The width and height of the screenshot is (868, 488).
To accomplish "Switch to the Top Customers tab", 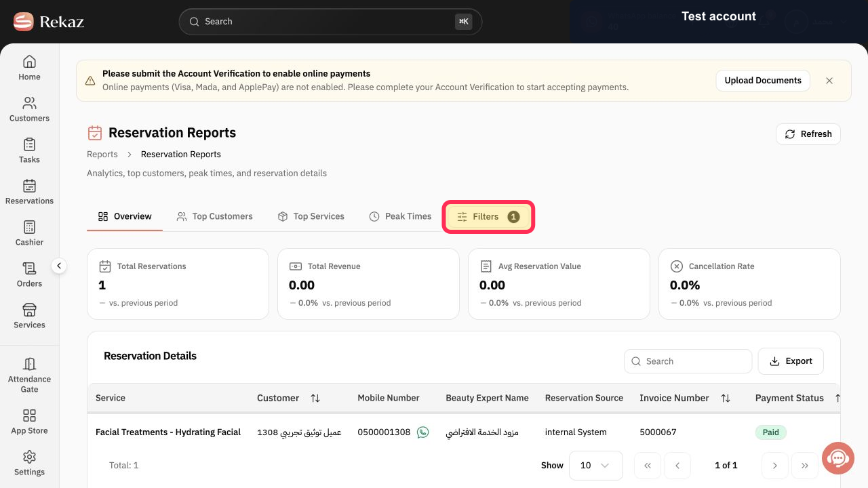I will (214, 216).
